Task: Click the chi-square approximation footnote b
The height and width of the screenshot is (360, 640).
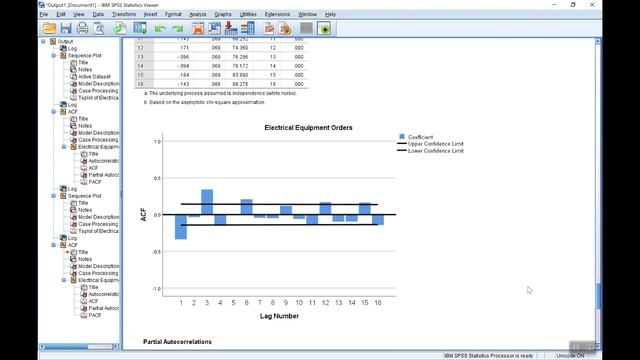Action: 204,102
